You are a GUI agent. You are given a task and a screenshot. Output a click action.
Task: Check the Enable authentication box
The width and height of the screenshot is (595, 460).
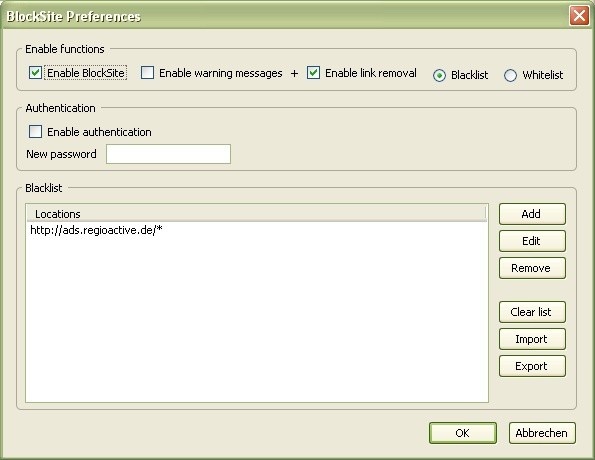coord(35,132)
